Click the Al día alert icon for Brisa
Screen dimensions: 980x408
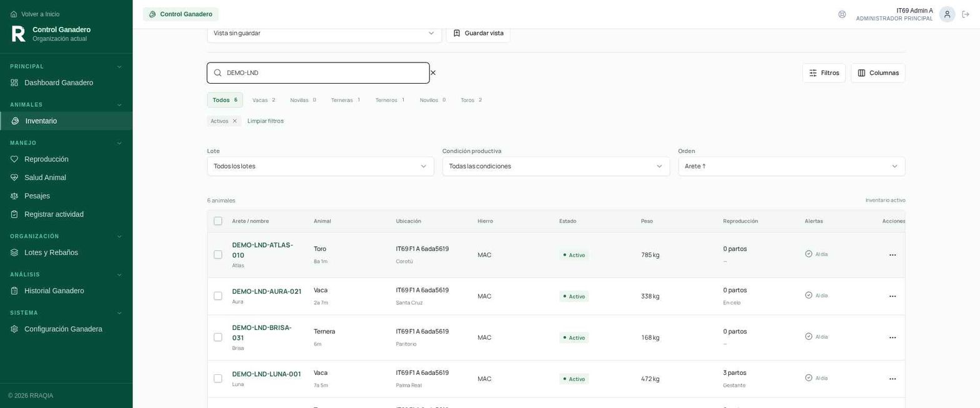coord(809,337)
